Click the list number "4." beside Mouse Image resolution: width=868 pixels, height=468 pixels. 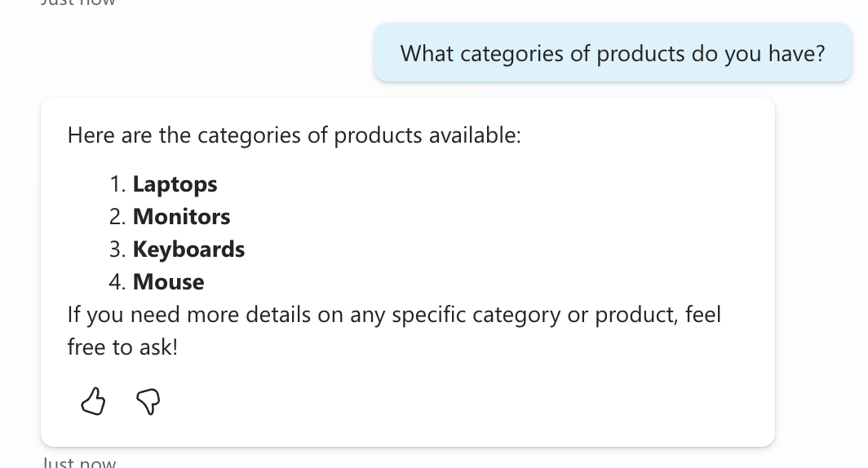[117, 282]
